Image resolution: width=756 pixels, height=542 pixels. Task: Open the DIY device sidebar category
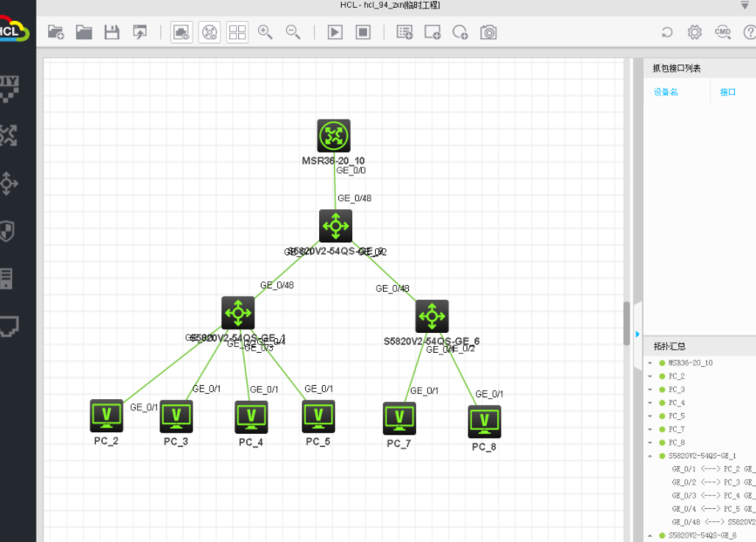[x=10, y=89]
